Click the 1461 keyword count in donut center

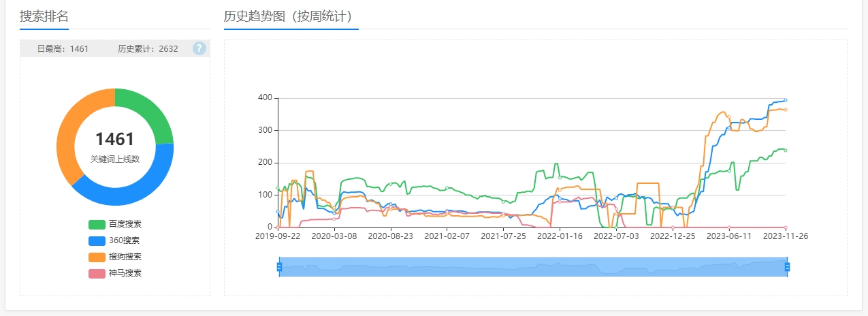point(115,140)
